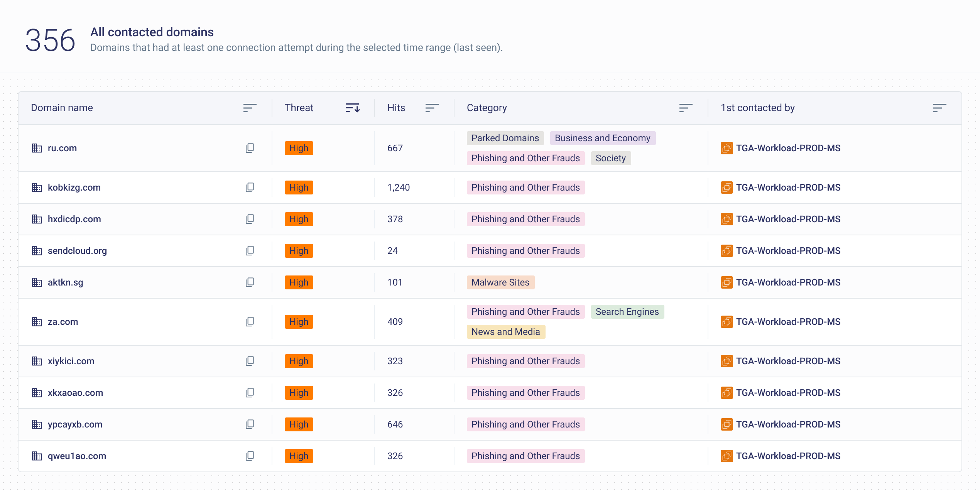
Task: Click High threat badge for ru.com
Action: [x=299, y=148]
